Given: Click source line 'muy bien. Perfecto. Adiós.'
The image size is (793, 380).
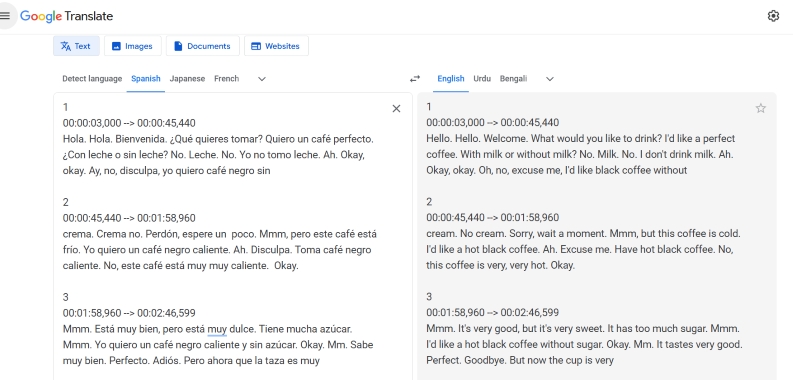Looking at the screenshot, I should [191, 361].
